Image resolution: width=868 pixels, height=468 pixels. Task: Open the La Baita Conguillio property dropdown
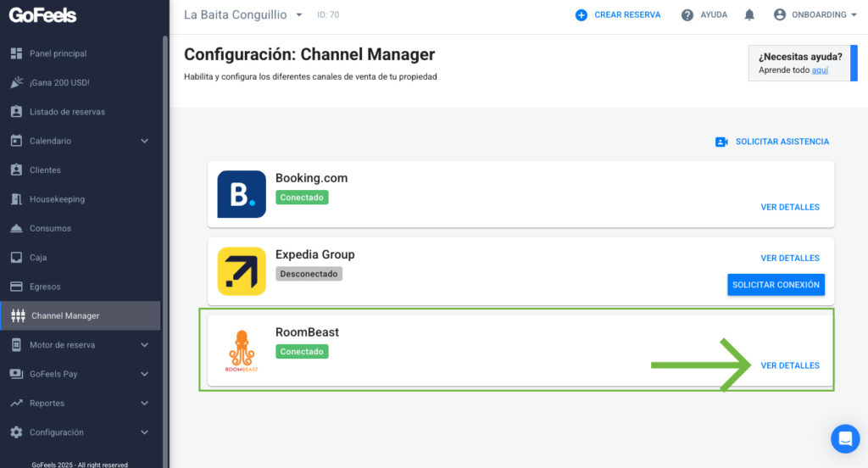coord(299,15)
